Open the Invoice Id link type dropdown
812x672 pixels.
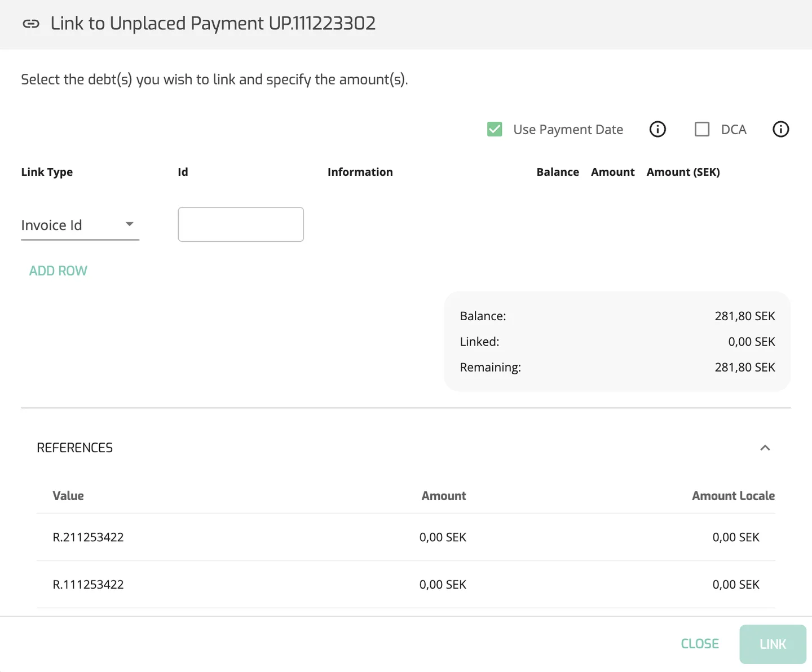[80, 225]
